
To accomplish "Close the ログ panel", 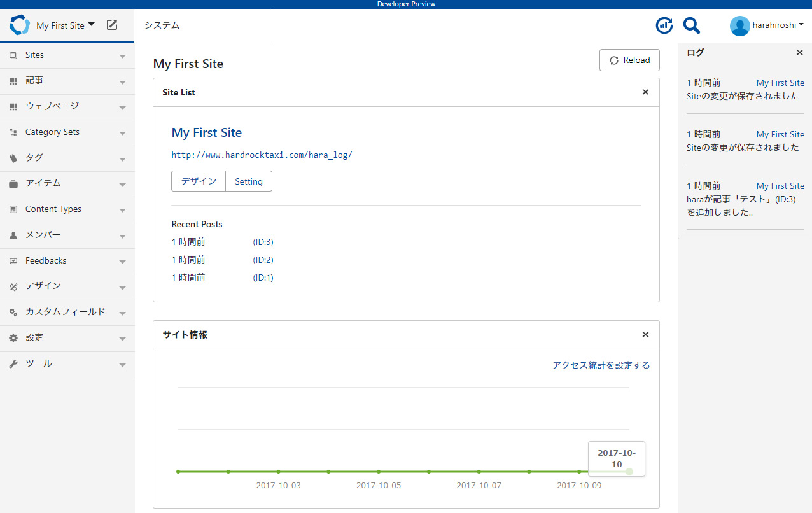I will [800, 53].
